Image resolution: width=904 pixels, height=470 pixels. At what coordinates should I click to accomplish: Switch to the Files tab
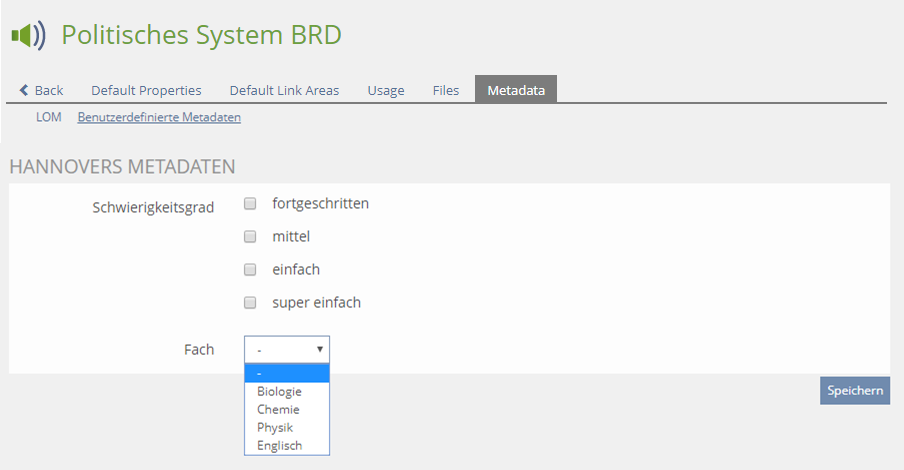pyautogui.click(x=446, y=90)
